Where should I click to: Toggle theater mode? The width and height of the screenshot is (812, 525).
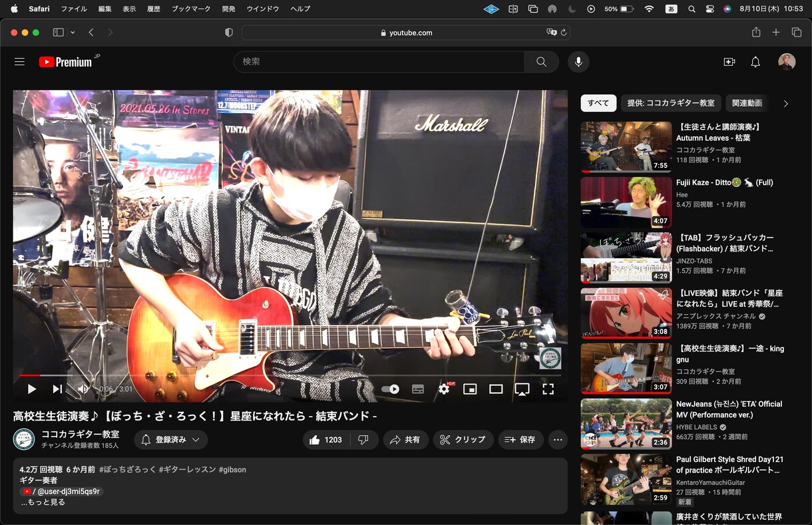point(496,389)
